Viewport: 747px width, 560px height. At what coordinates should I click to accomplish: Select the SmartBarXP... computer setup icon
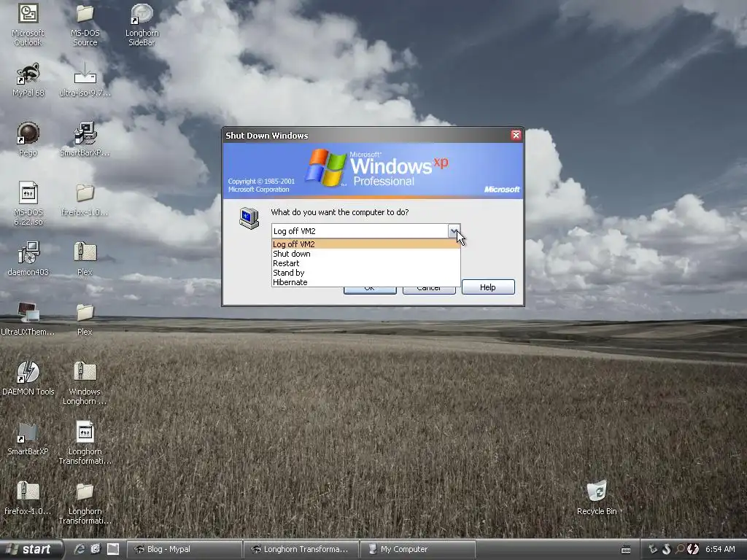point(85,133)
